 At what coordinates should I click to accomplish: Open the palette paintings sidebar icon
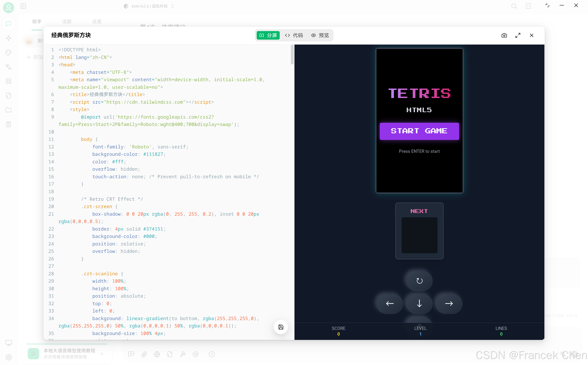point(8,53)
